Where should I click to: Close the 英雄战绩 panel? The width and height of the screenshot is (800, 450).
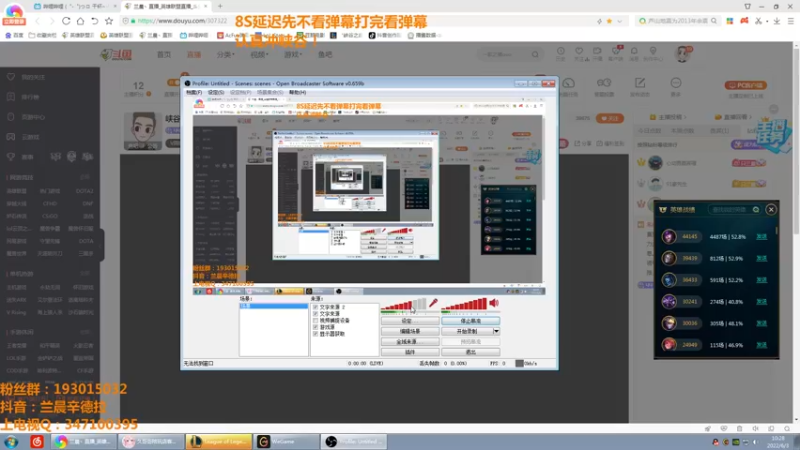tap(771, 209)
